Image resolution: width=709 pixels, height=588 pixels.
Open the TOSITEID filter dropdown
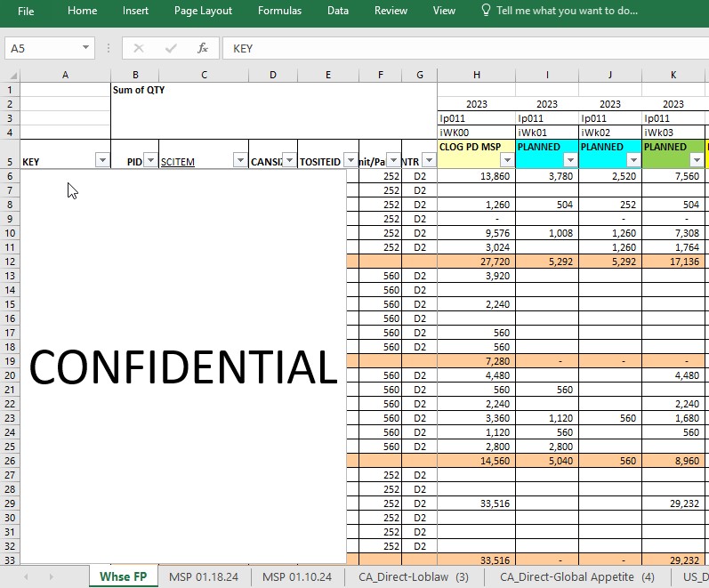[350, 160]
